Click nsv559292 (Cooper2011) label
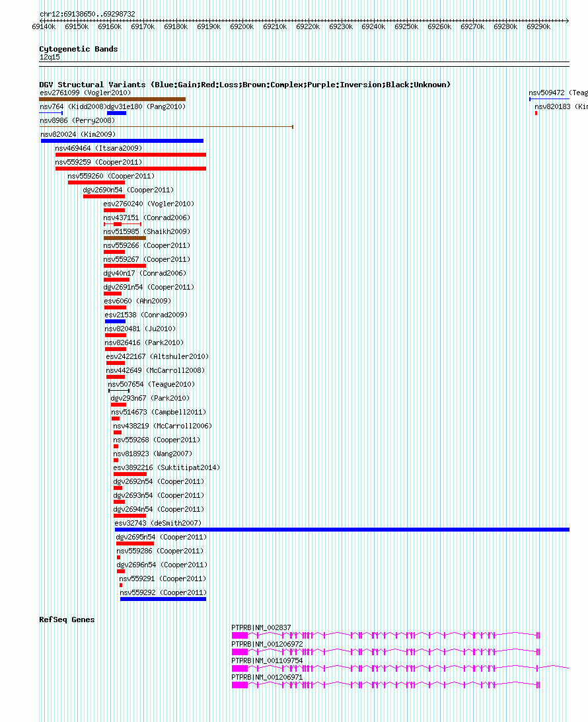The width and height of the screenshot is (588, 722). (x=163, y=592)
